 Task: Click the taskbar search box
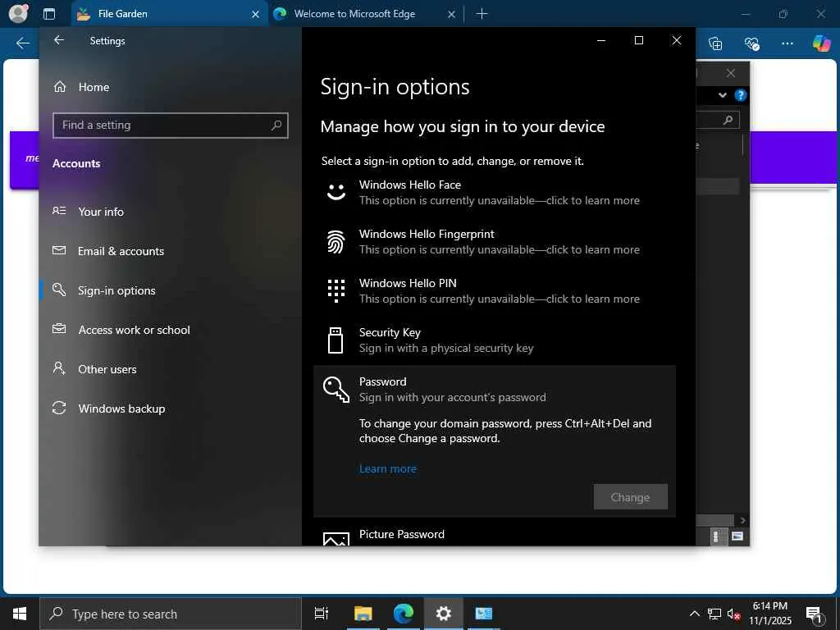[171, 614]
